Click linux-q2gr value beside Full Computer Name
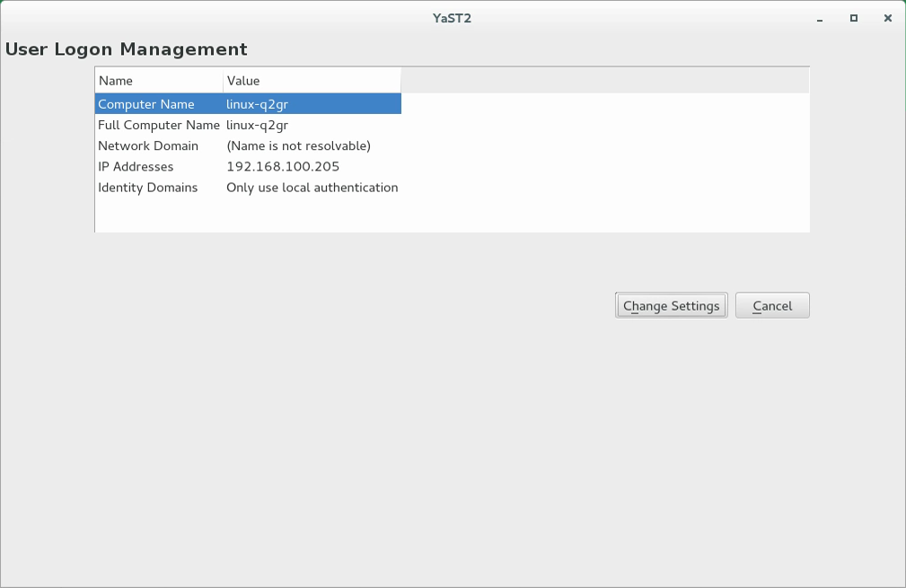The height and width of the screenshot is (588, 906). pyautogui.click(x=257, y=125)
